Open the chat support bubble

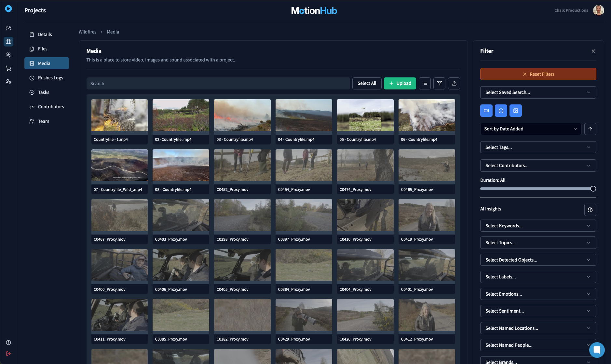tap(597, 350)
